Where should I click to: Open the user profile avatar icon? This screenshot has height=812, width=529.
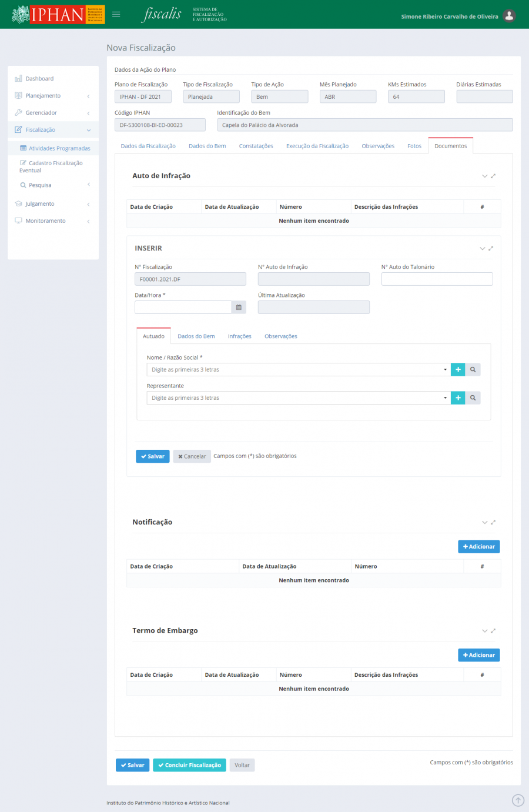(x=509, y=16)
